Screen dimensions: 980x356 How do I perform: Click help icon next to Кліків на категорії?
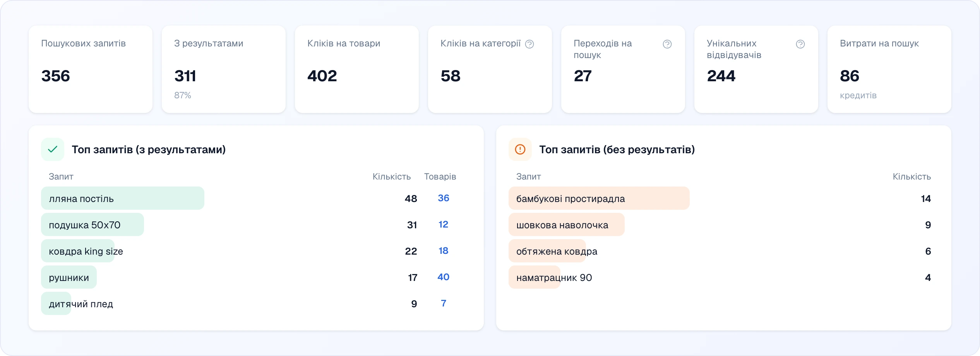[x=529, y=44]
